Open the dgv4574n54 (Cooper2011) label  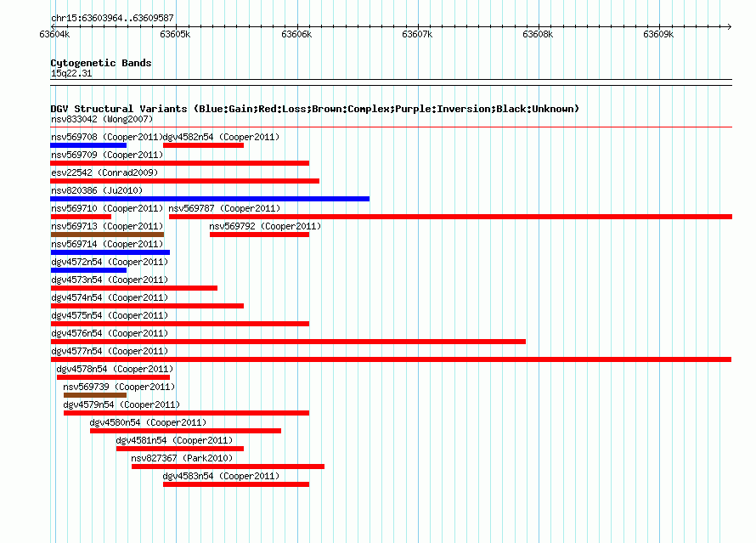(x=110, y=297)
